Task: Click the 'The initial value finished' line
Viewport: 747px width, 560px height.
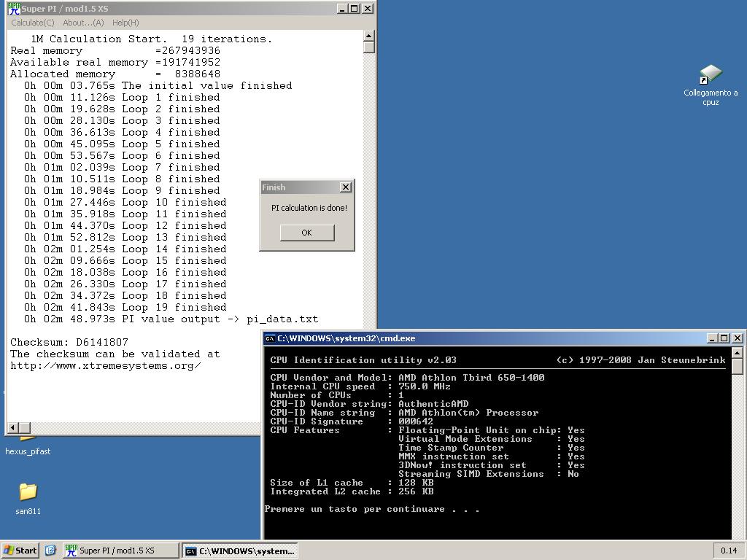Action: 158,86
